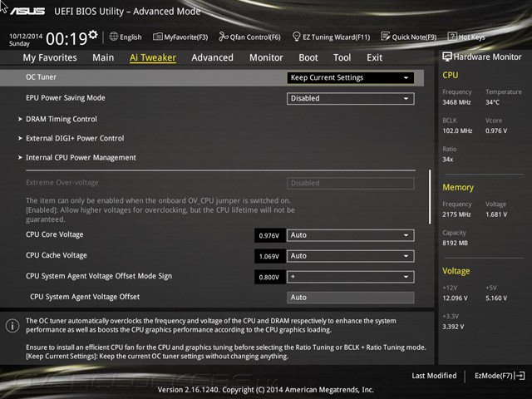This screenshot has height=399, width=532.
Task: Click disabled Extreme Over-voltage field
Action: [351, 183]
